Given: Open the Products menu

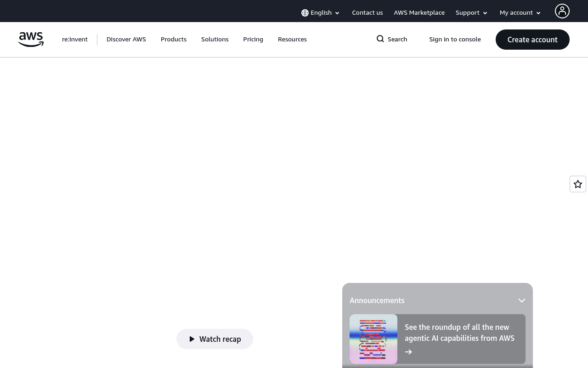Looking at the screenshot, I should pyautogui.click(x=174, y=40).
